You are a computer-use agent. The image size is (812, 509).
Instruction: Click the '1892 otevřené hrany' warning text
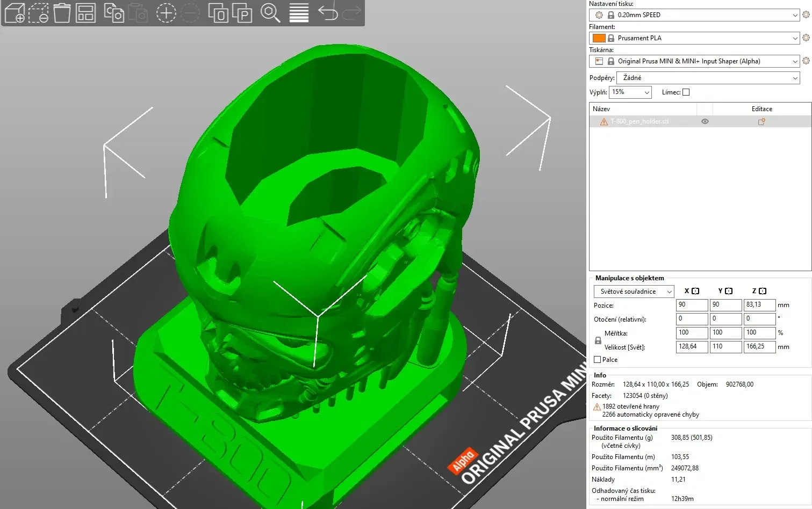(631, 406)
